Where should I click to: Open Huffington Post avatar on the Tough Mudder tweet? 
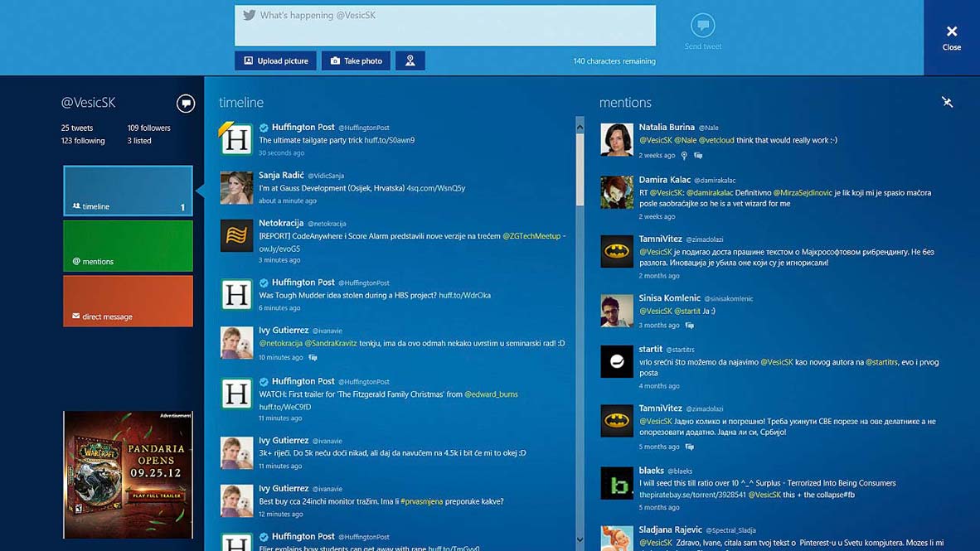236,294
